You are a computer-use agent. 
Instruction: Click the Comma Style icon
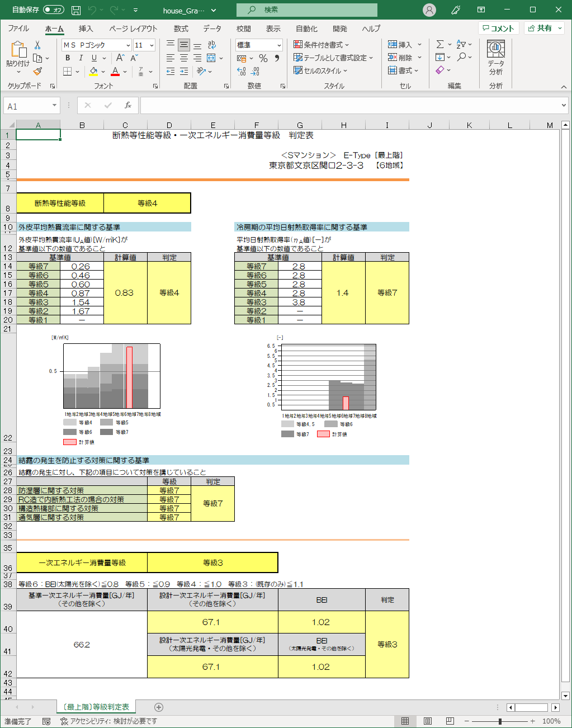[277, 58]
